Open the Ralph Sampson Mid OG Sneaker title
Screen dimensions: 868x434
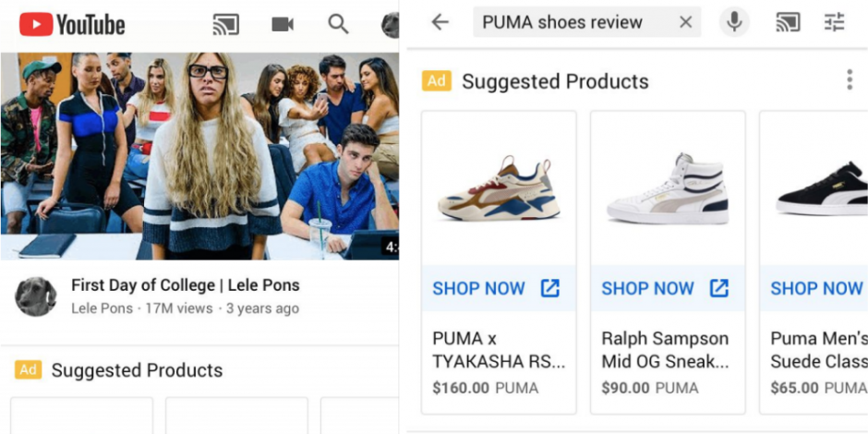tap(666, 350)
